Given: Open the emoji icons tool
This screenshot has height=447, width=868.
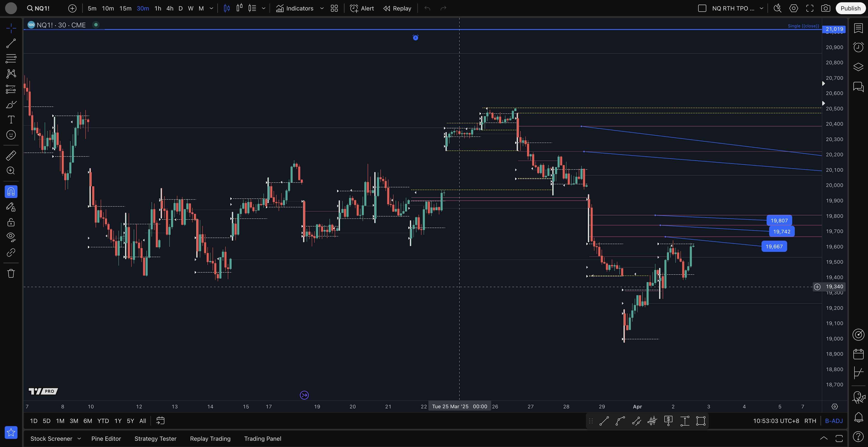Looking at the screenshot, I should (11, 135).
